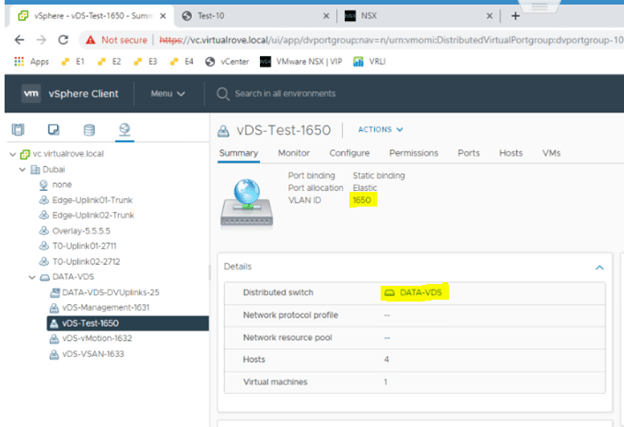
Task: Open the ACTIONS dropdown
Action: point(380,129)
